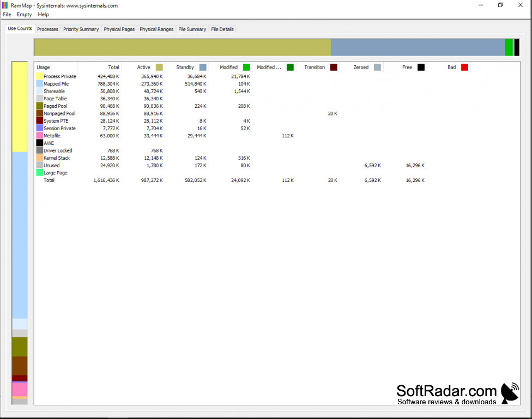Click the 514,840 K standby value
The width and height of the screenshot is (532, 419).
click(196, 84)
